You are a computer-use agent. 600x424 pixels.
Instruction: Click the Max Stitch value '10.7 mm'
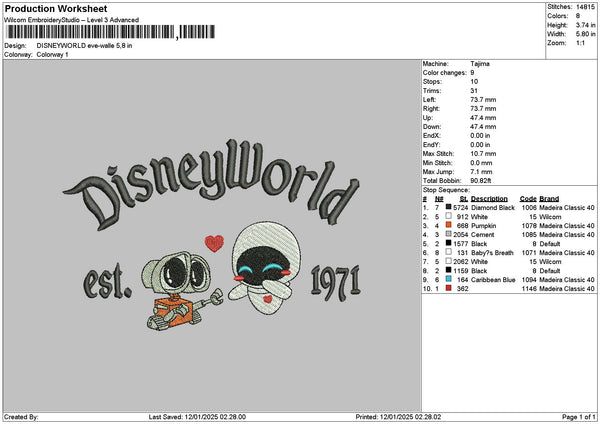(x=483, y=153)
